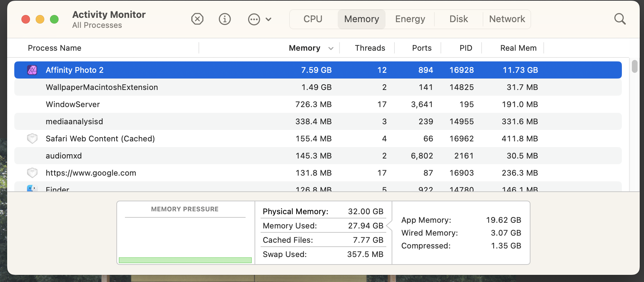Click the google.com row shield icon

pos(32,173)
